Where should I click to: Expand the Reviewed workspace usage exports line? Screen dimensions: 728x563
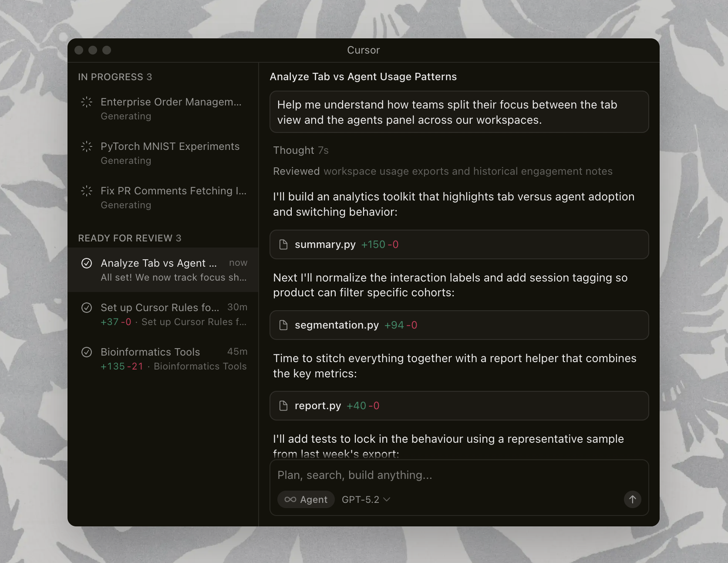[442, 171]
